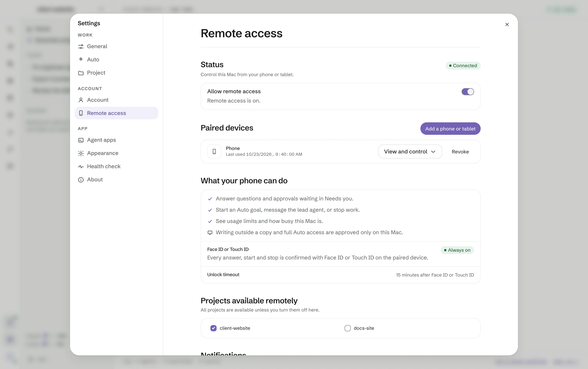Image resolution: width=588 pixels, height=369 pixels.
Task: Click the Agent apps terminal icon
Action: (x=81, y=140)
